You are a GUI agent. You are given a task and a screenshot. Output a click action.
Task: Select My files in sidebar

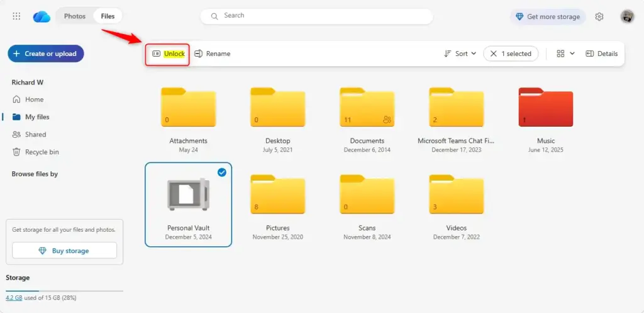(37, 117)
